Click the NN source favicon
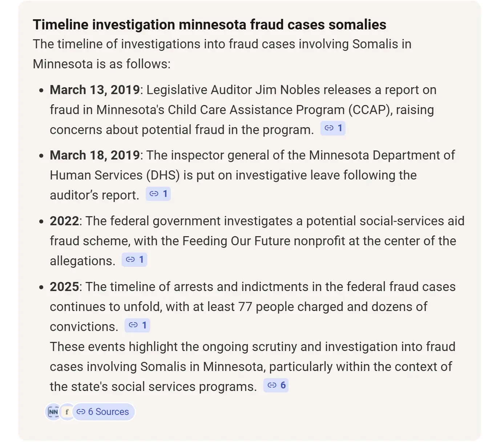Screen dimensions: 493x448 (53, 412)
